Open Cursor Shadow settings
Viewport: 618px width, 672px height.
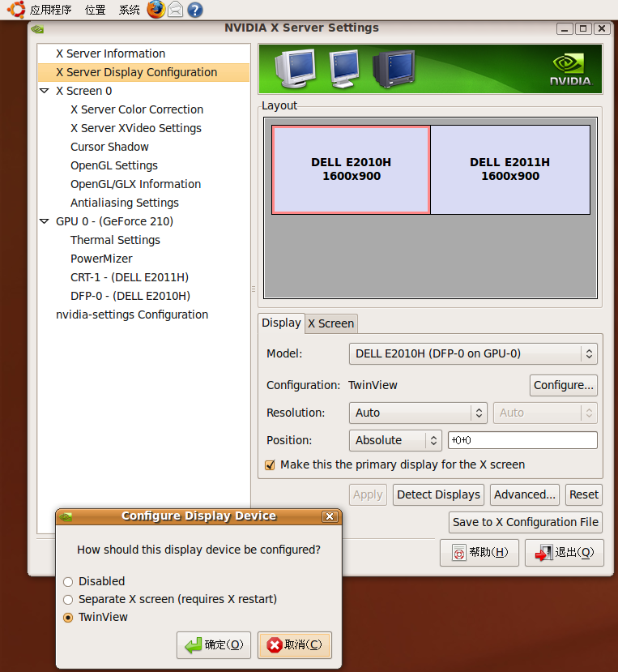[109, 147]
